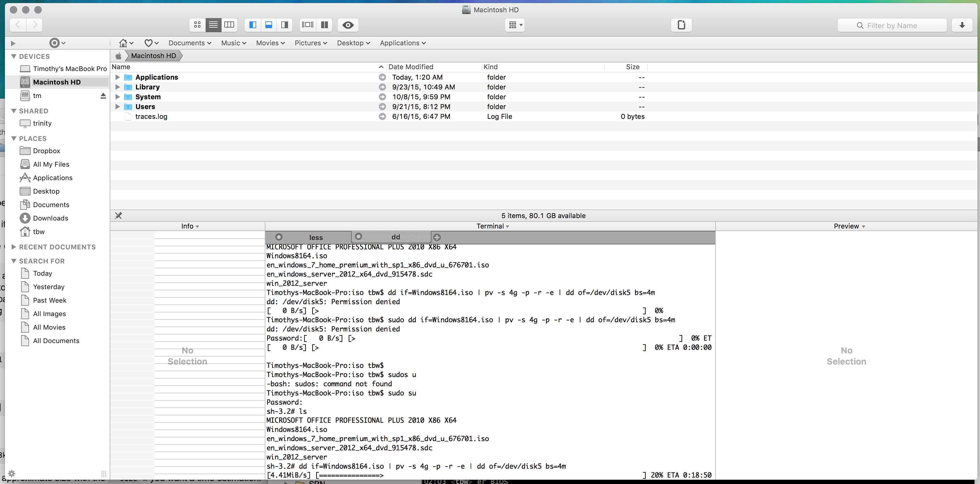Image resolution: width=980 pixels, height=484 pixels.
Task: Toggle the dual-pane browser icon
Action: [x=307, y=25]
